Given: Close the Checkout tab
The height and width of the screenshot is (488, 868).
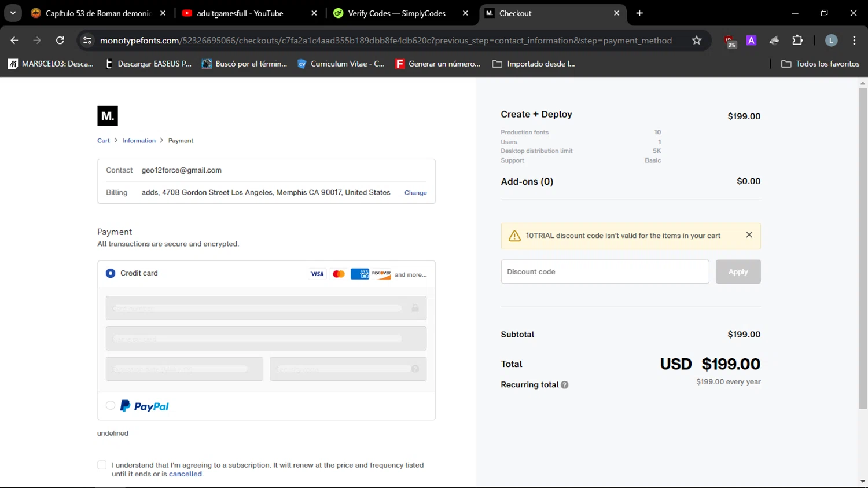Looking at the screenshot, I should (616, 13).
